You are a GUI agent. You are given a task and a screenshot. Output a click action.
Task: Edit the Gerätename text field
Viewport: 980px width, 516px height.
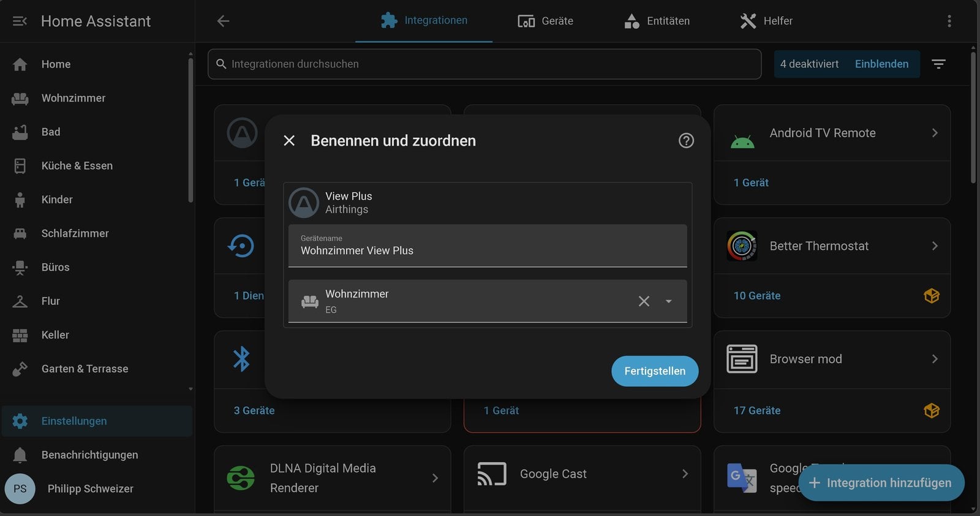point(488,246)
